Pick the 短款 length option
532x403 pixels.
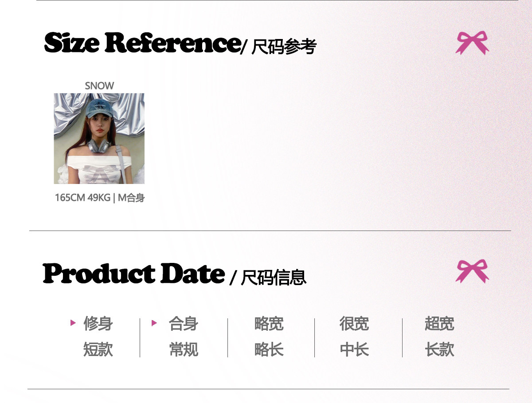tap(98, 350)
